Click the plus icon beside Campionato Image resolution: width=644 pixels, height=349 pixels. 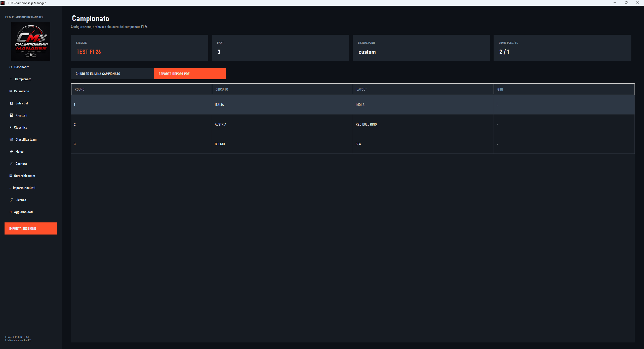click(11, 79)
